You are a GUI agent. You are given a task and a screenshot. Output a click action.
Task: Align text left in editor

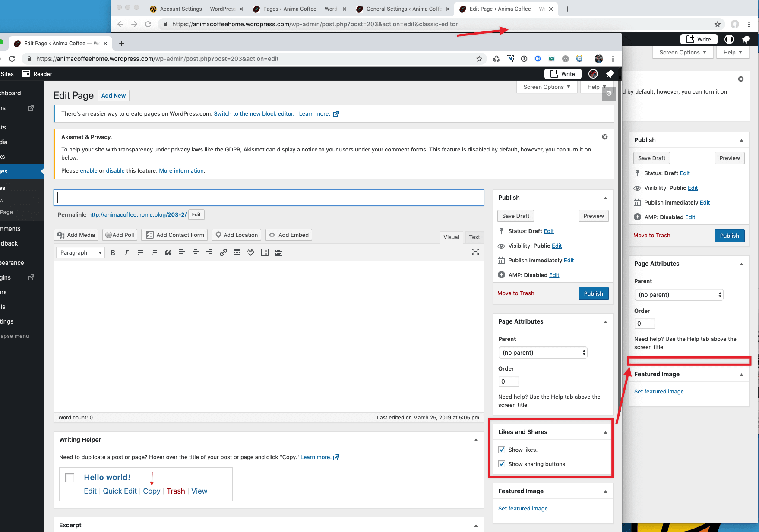point(182,253)
